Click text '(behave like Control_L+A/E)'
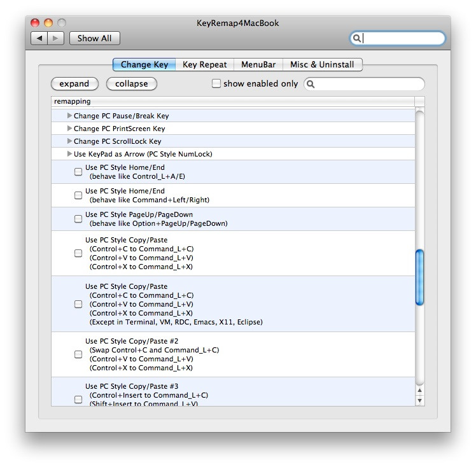The width and height of the screenshot is (476, 467). coord(137,176)
